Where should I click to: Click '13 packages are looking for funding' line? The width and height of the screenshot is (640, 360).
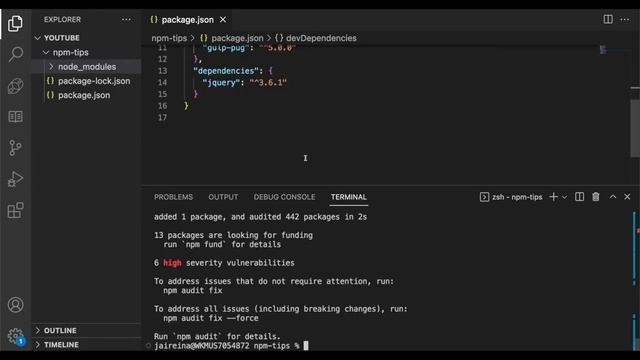tap(233, 235)
